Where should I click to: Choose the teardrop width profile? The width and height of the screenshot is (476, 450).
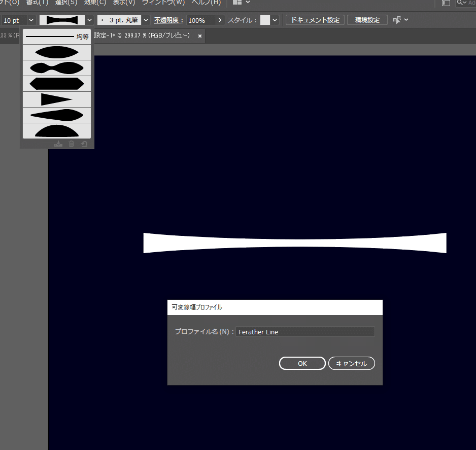(x=57, y=115)
